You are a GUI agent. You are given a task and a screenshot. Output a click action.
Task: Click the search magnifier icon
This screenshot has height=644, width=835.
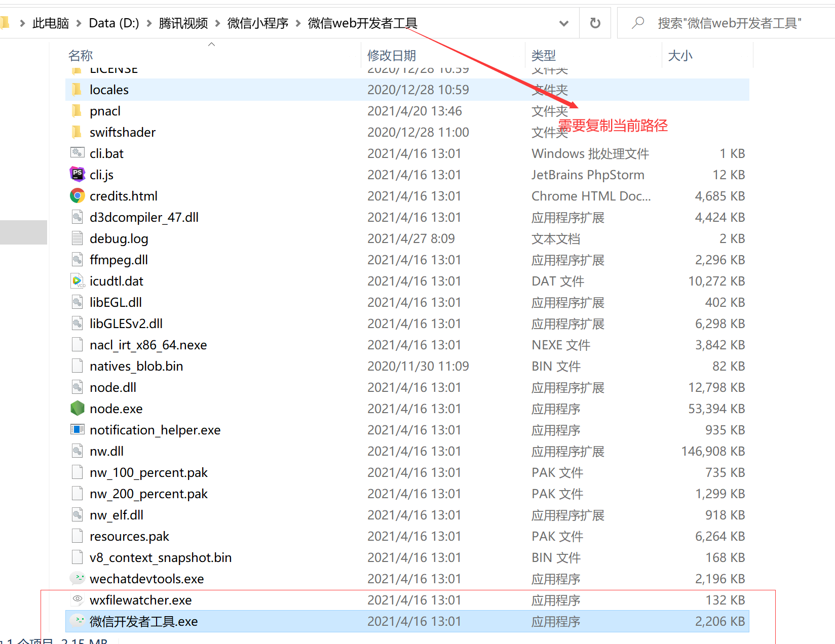[x=638, y=22]
